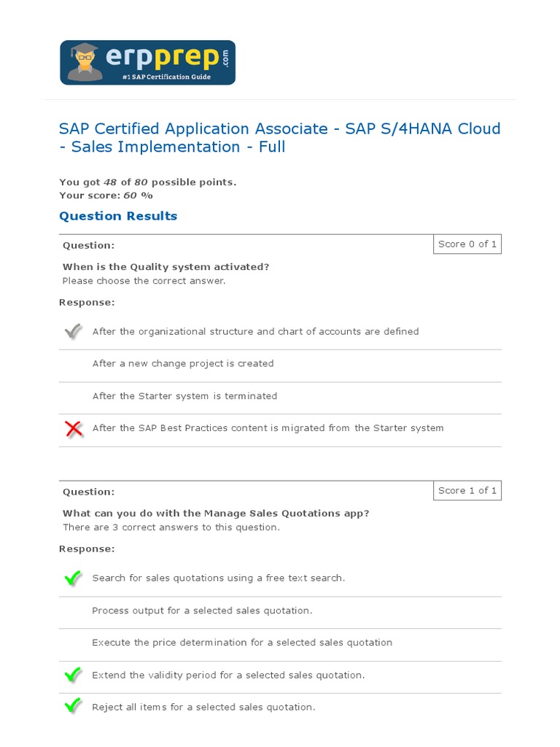Click 'Your score: 60 %' text
560x747 pixels.
106,196
